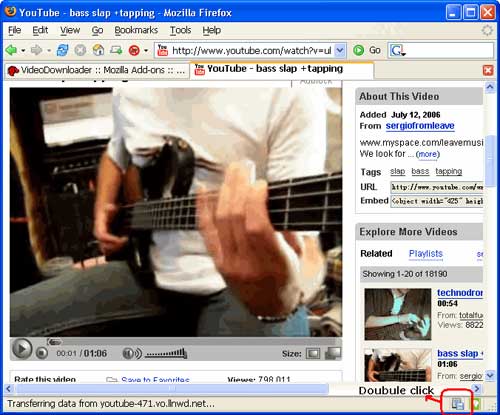Switch to Playlists in Explore More Videos
The height and width of the screenshot is (415, 500).
[x=426, y=254]
